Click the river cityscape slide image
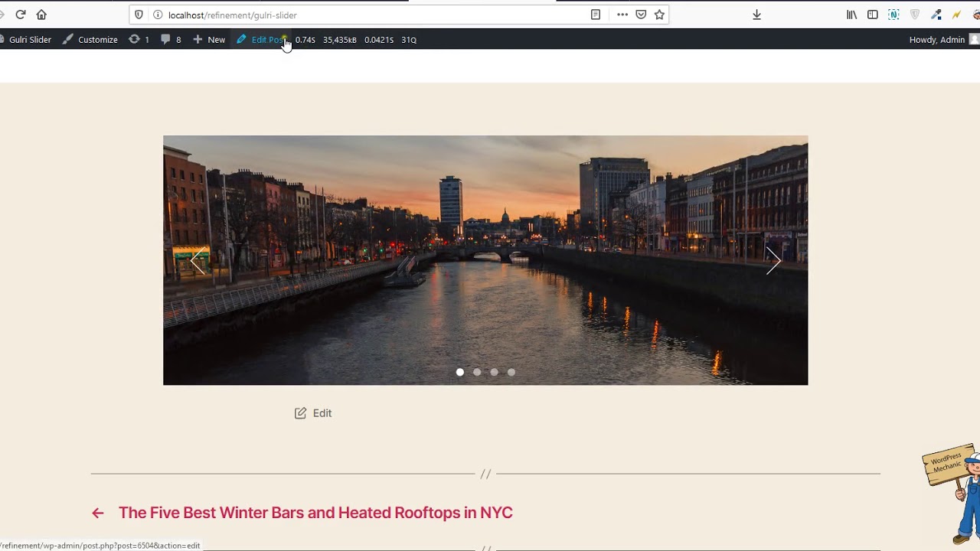The image size is (980, 551). 485,260
